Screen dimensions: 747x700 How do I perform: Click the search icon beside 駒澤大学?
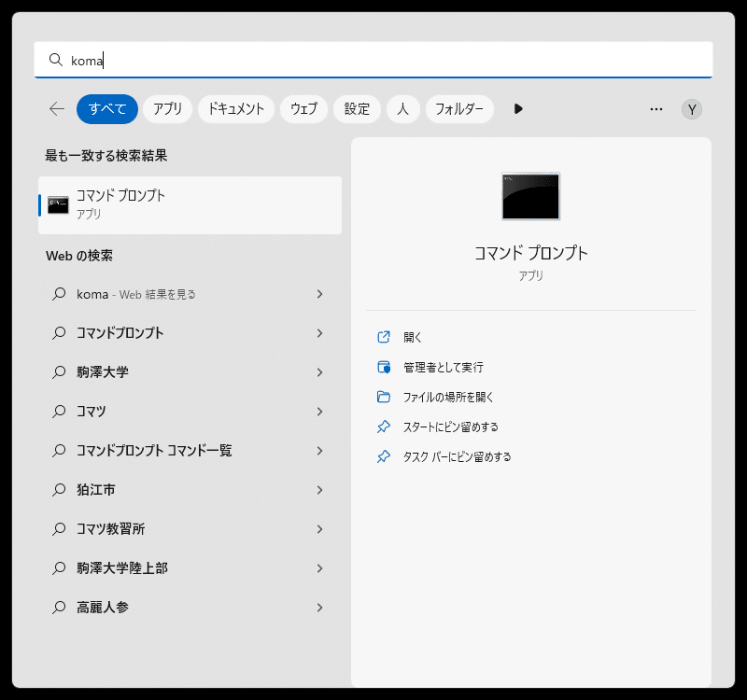click(x=59, y=371)
